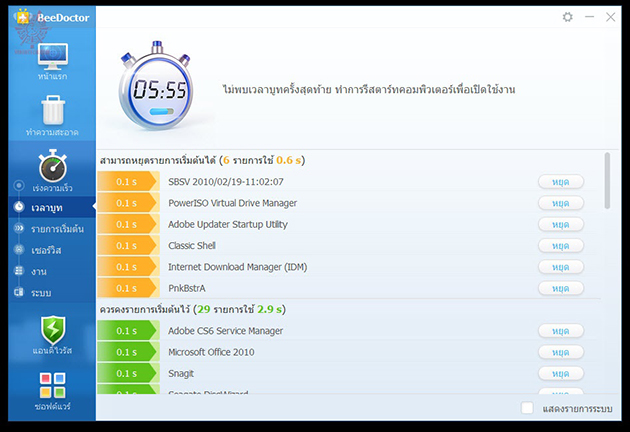This screenshot has height=432, width=630.
Task: Click the icon beside ระบบ
Action: click(x=19, y=292)
